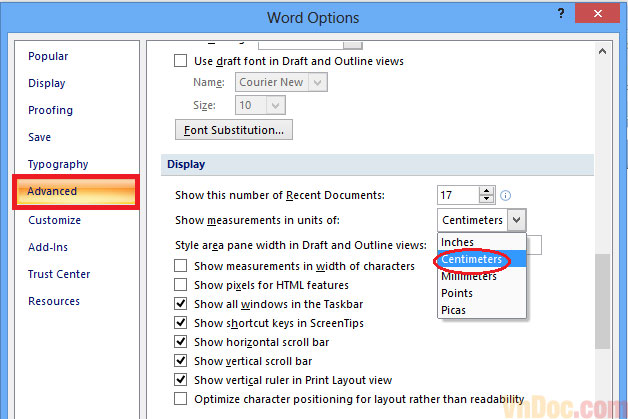The image size is (628, 419).
Task: Click the Recent Documents number field
Action: (457, 195)
